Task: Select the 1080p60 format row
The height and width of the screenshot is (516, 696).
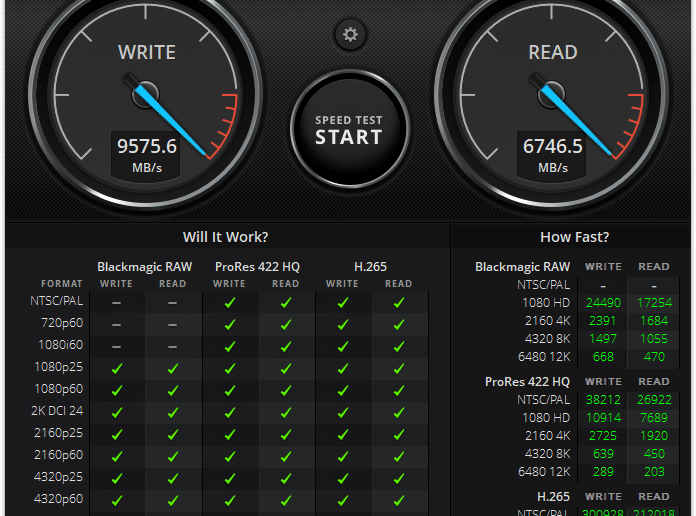Action: coord(59,389)
